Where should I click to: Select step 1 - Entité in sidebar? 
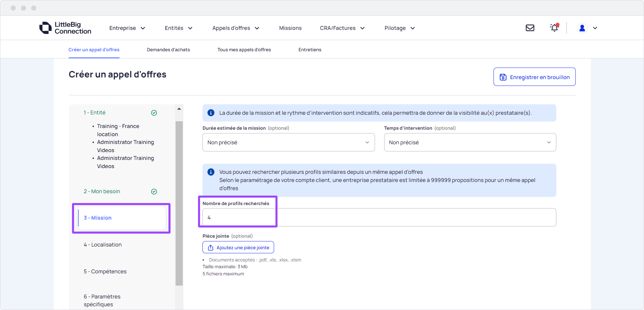[x=94, y=112]
